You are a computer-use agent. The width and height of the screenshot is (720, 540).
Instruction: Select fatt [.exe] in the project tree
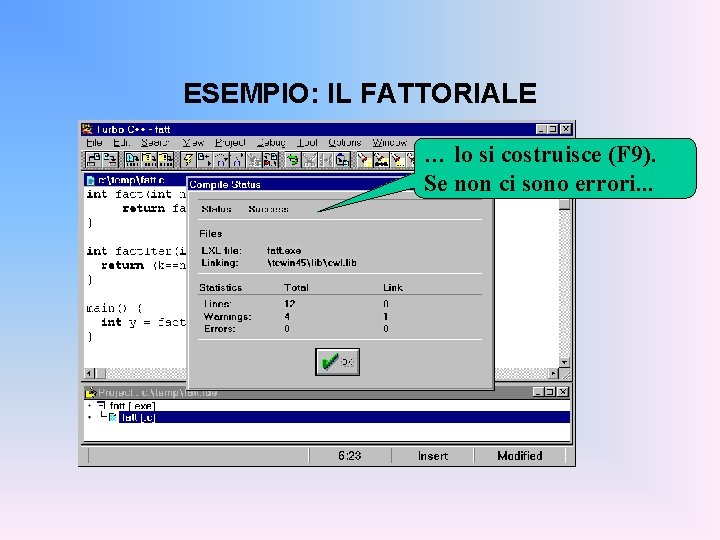click(132, 405)
